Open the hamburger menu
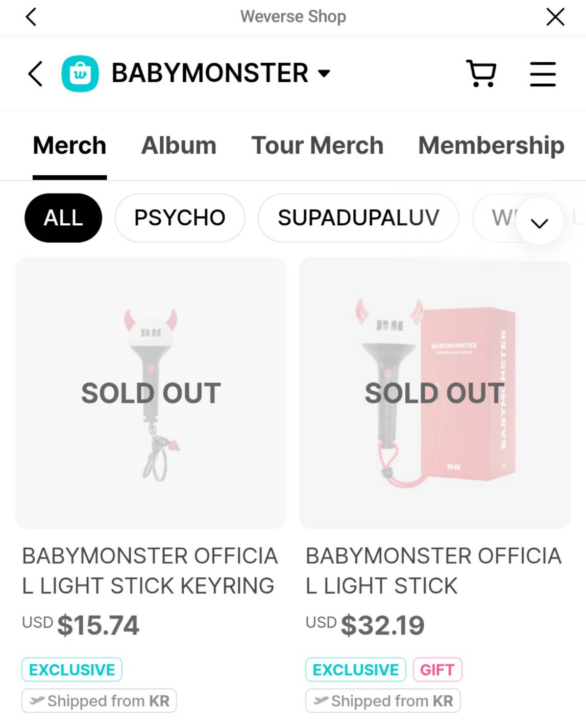This screenshot has height=728, width=586. click(x=542, y=74)
